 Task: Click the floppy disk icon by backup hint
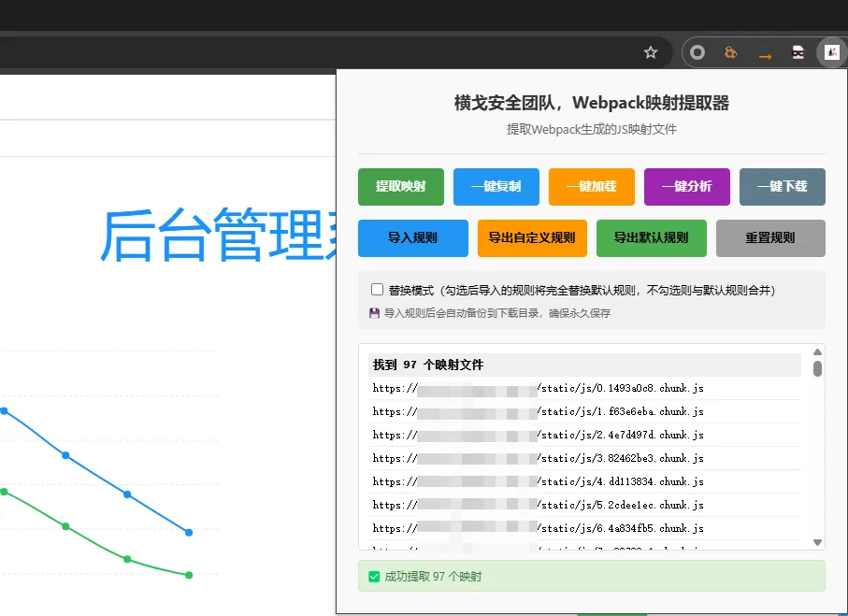[x=374, y=313]
